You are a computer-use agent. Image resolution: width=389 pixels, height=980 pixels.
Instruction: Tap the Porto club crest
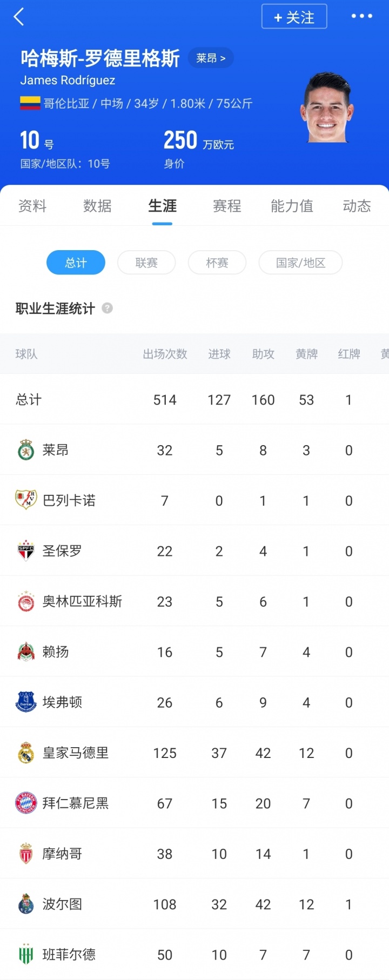26,904
